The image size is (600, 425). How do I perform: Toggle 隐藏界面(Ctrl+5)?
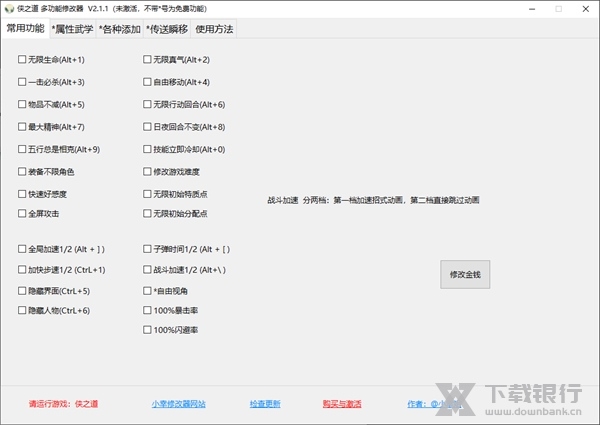coord(54,291)
